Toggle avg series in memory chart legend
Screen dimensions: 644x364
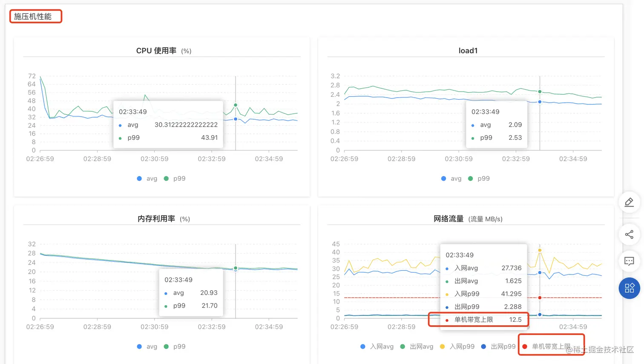(x=147, y=347)
